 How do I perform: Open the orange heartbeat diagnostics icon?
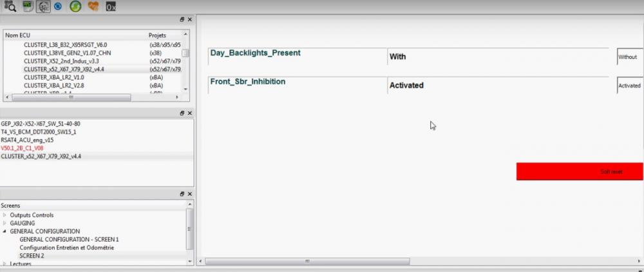pos(93,6)
